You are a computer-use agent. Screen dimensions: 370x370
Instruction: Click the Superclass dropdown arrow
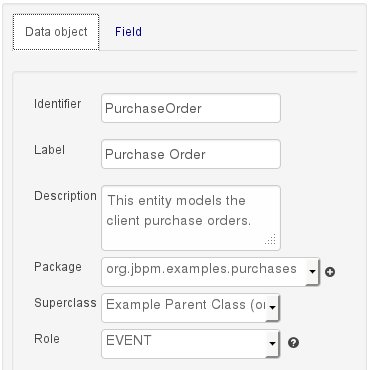pos(272,307)
